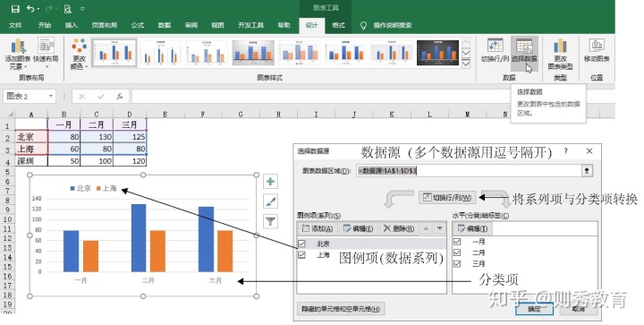Click the 图表数据区域 range input field
The image size is (644, 325).
click(x=469, y=170)
